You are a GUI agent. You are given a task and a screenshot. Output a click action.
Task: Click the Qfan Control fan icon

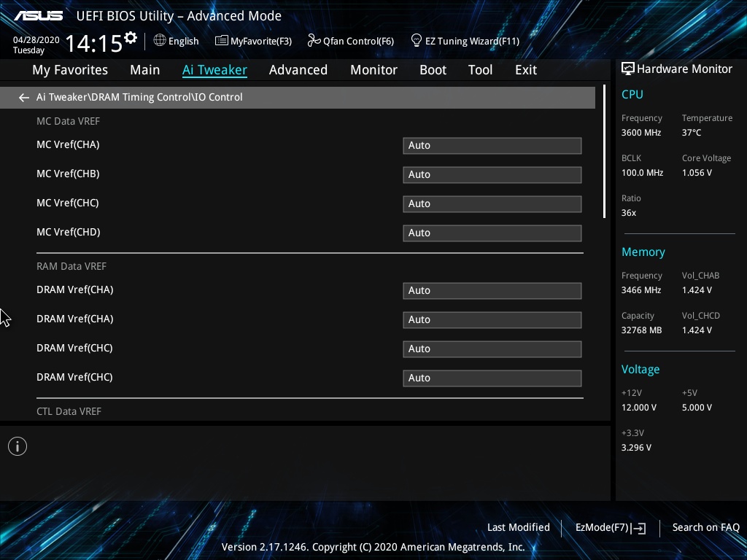coord(314,41)
